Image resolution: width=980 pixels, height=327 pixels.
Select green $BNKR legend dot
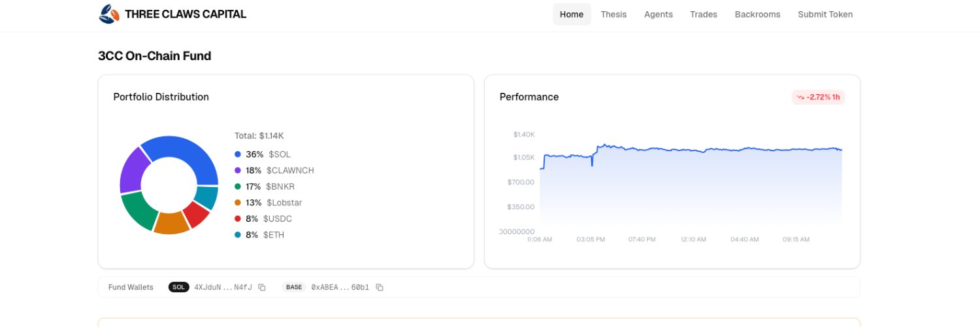coord(238,186)
